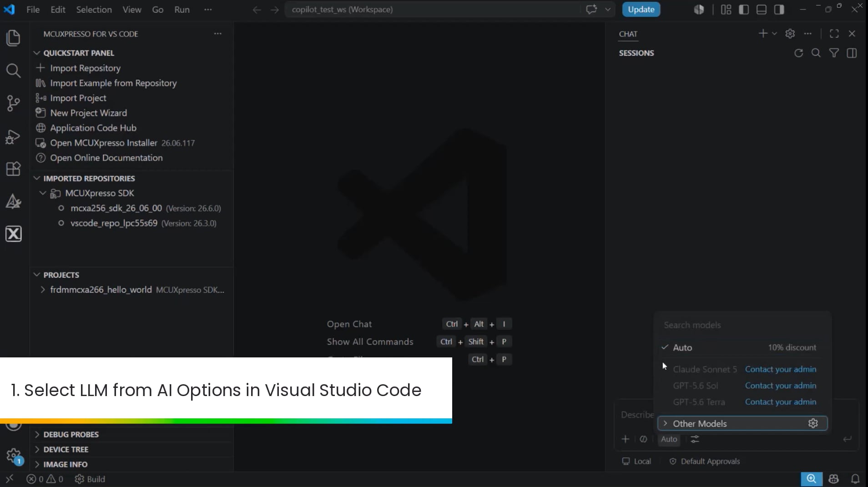Add context with the chat input plus
The image size is (868, 487).
click(x=626, y=439)
